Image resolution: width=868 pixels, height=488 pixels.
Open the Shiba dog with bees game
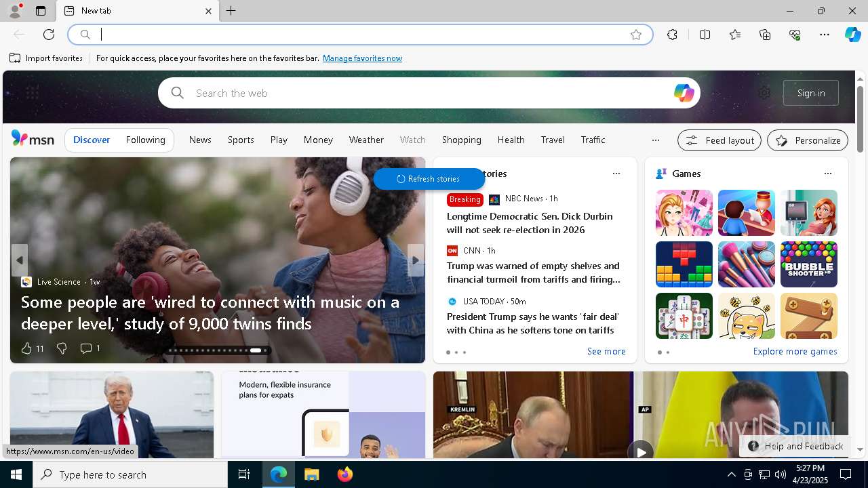(746, 316)
